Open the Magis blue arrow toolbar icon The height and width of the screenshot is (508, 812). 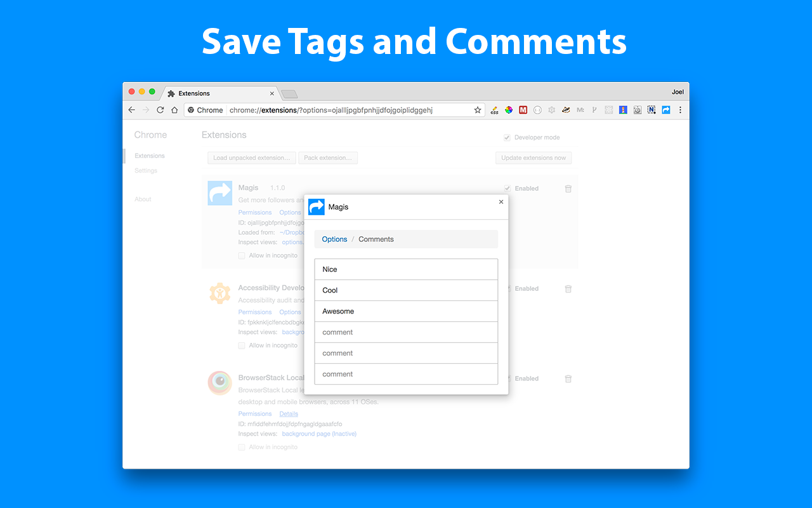[x=666, y=110]
